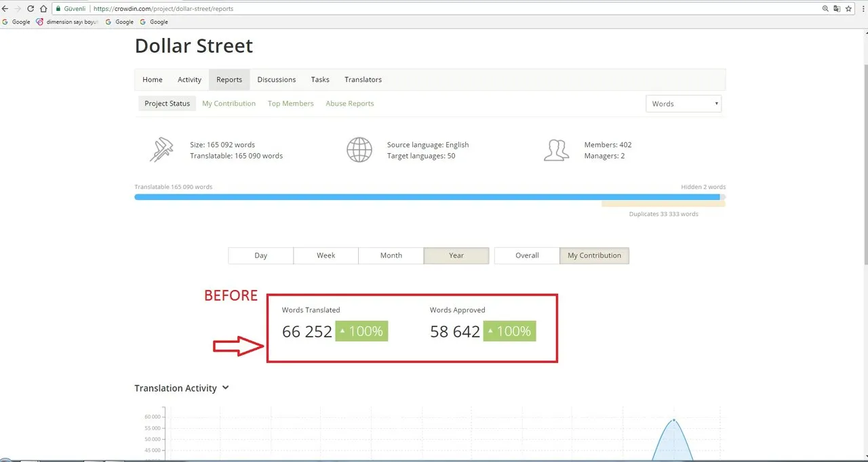Click the Words Approved label
868x462 pixels.
click(457, 310)
